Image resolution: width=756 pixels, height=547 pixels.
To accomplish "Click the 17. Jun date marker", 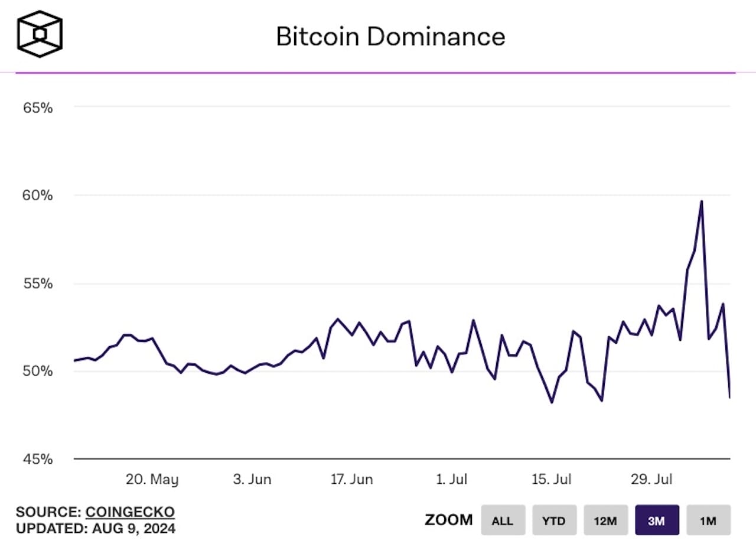I will coord(351,479).
